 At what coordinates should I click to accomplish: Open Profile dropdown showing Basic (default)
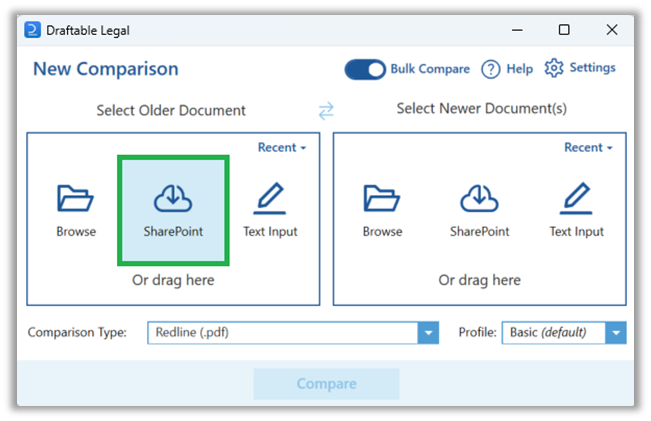[564, 333]
